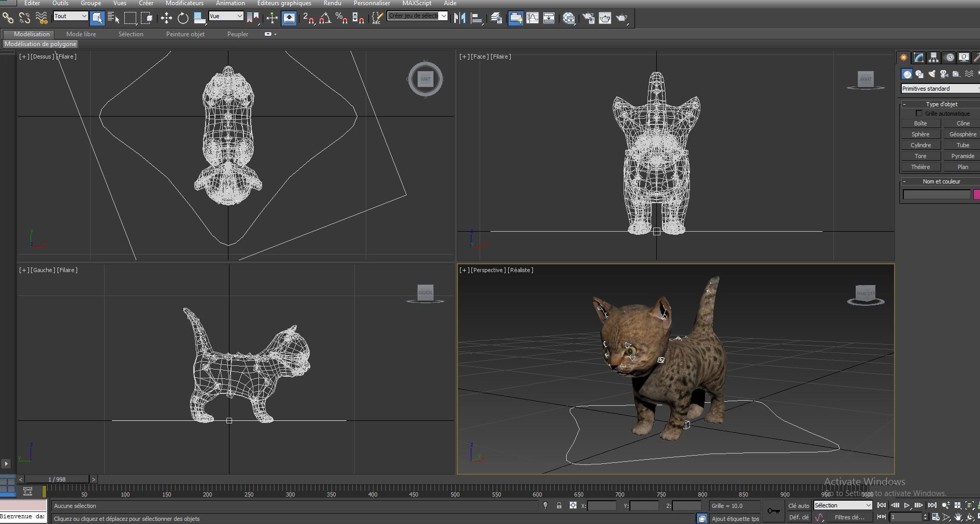980x524 pixels.
Task: Click the X coordinate input field
Action: point(602,506)
